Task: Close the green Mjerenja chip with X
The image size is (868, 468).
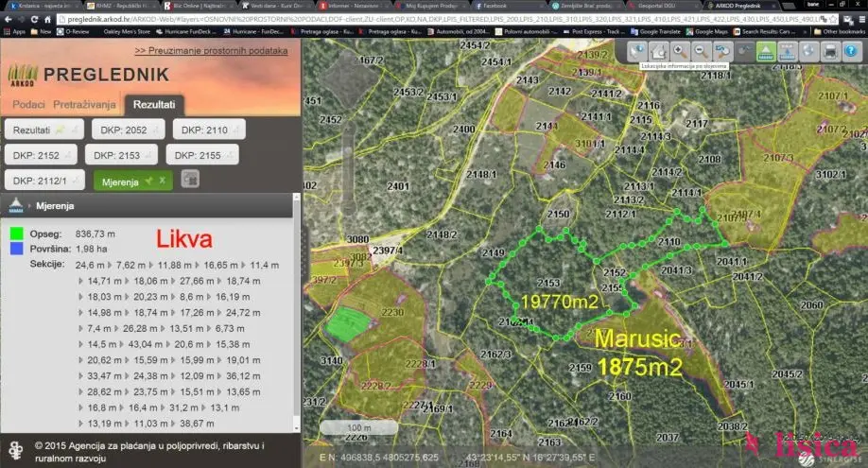Action: (162, 180)
